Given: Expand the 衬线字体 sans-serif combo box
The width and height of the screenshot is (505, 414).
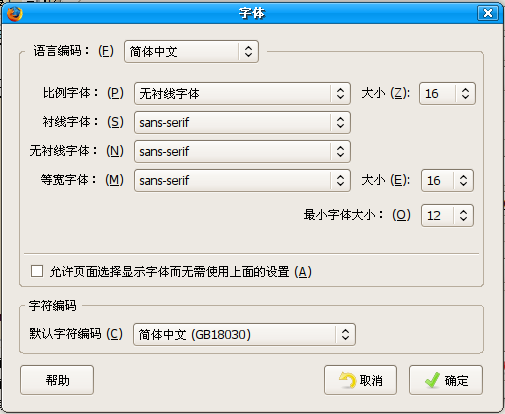Looking at the screenshot, I should (242, 122).
